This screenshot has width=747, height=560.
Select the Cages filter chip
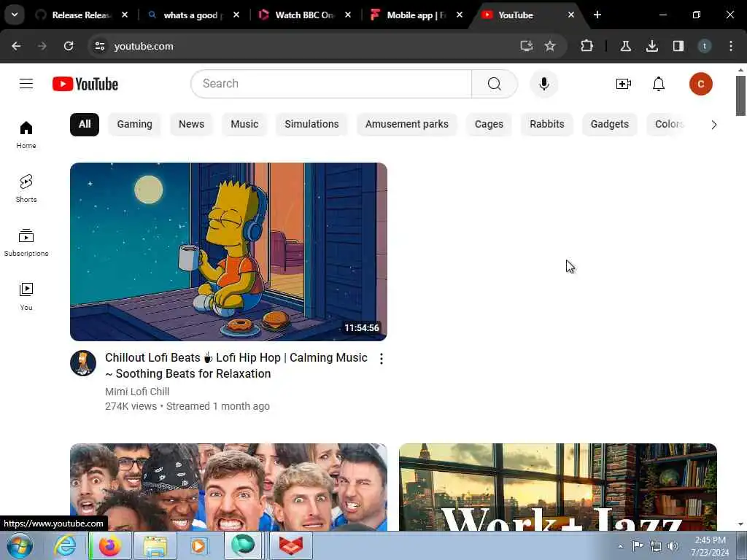489,124
